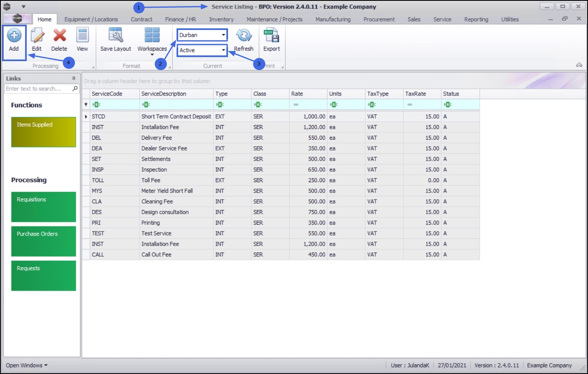The image size is (588, 374).
Task: Open the Active status dropdown
Action: [x=202, y=50]
